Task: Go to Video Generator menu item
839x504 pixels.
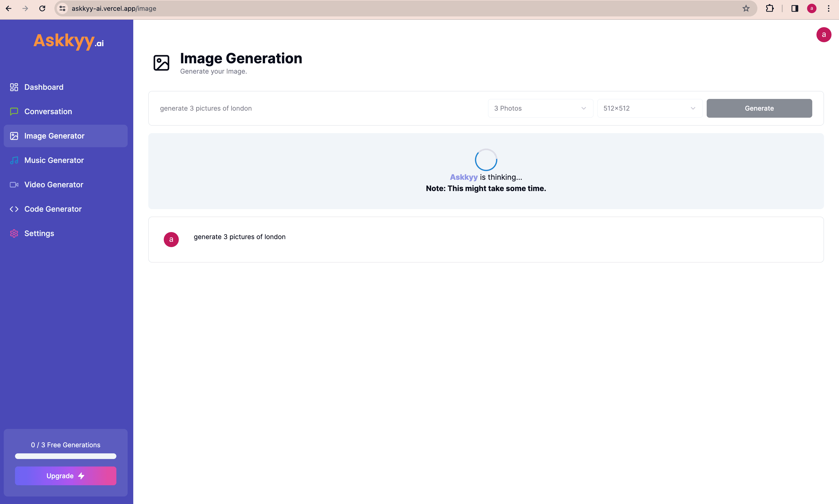Action: [x=54, y=185]
